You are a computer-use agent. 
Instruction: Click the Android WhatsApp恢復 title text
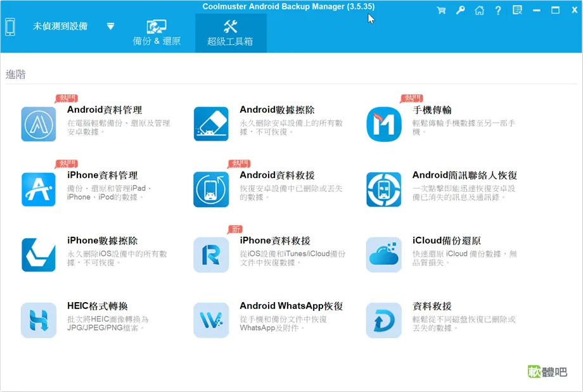pyautogui.click(x=291, y=306)
